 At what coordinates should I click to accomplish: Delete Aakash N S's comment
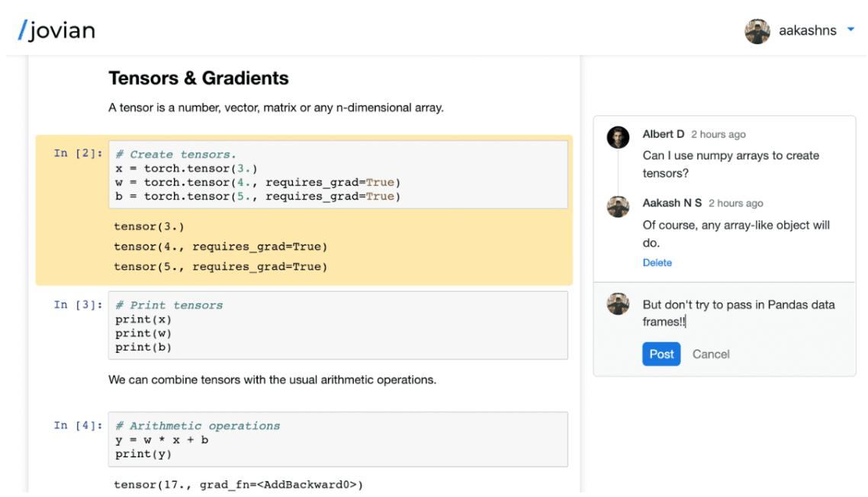pos(657,263)
